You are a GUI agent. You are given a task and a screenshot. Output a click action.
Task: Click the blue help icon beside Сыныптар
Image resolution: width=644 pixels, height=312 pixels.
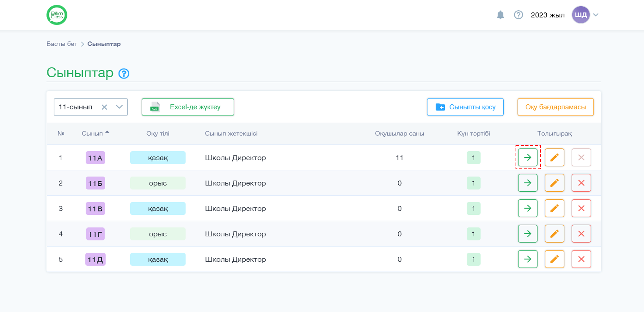pos(124,73)
